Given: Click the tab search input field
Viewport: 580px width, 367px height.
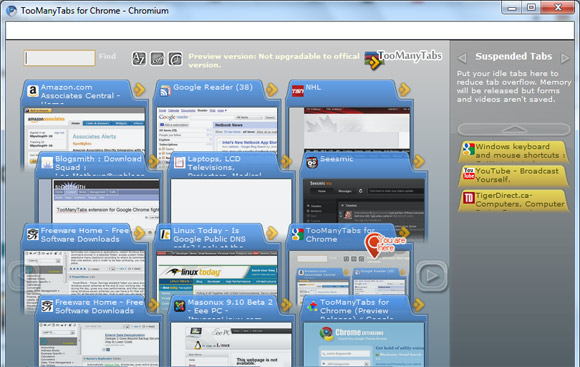Looking at the screenshot, I should (60, 58).
